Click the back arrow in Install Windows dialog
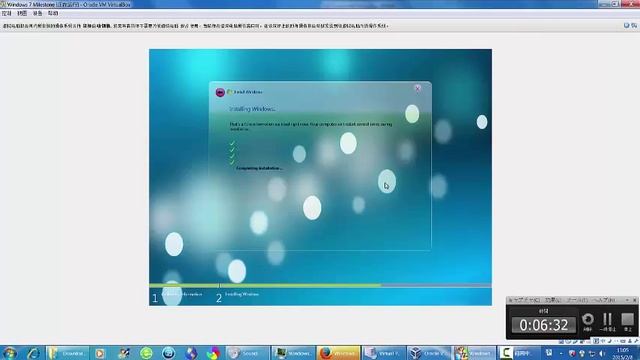The width and height of the screenshot is (640, 360). click(x=220, y=92)
